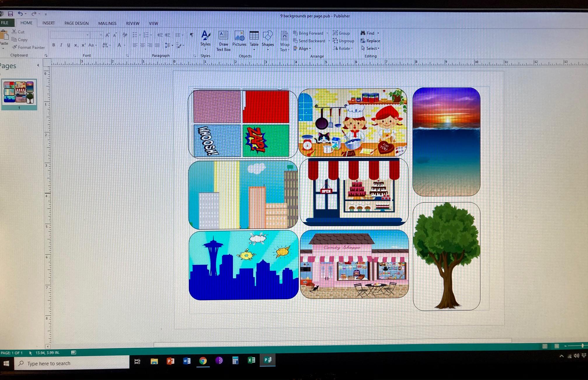Open the Align dropdown menu

pyautogui.click(x=302, y=48)
